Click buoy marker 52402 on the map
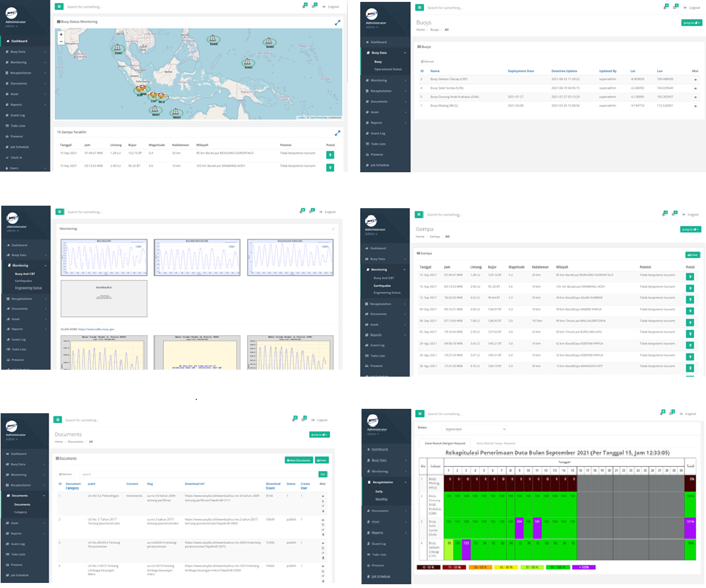Screen dimensions: 706x588 (269, 42)
